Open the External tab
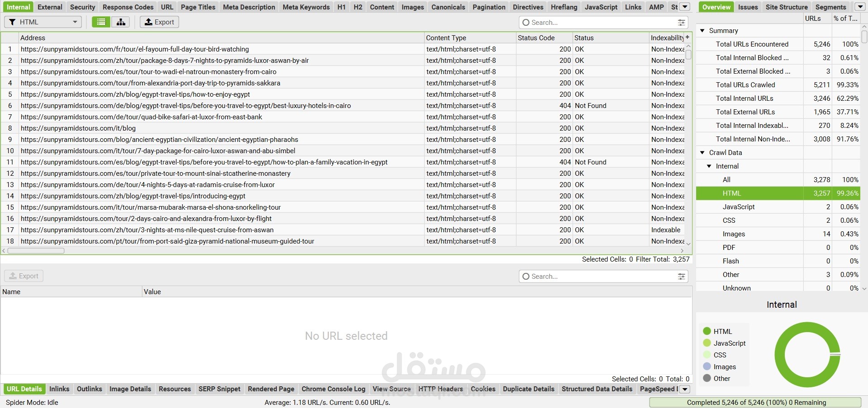 50,7
